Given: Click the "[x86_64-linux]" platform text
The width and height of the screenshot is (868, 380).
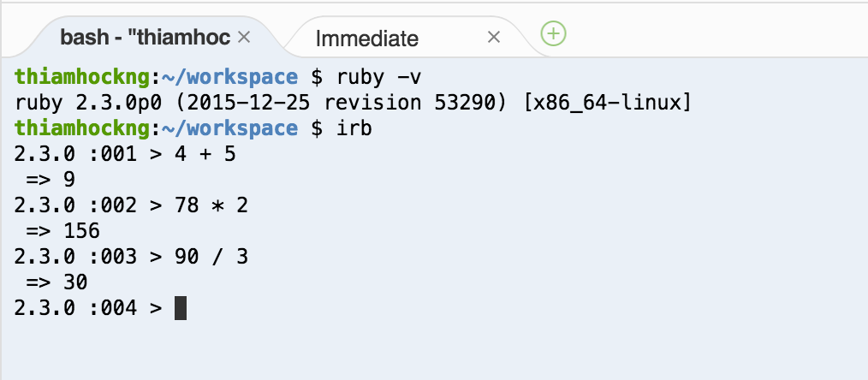Looking at the screenshot, I should coord(604,103).
